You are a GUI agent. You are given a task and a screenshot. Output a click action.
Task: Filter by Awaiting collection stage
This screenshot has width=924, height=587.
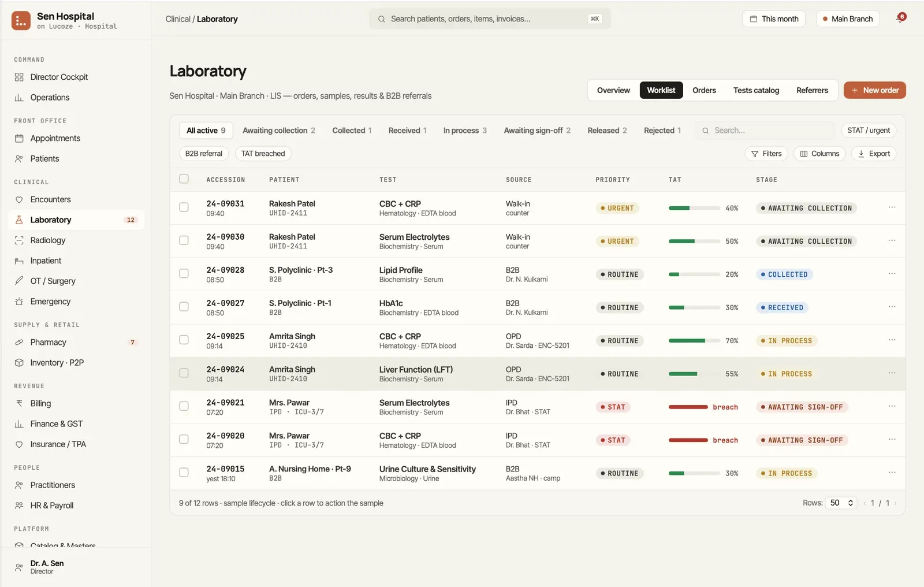[x=279, y=131]
